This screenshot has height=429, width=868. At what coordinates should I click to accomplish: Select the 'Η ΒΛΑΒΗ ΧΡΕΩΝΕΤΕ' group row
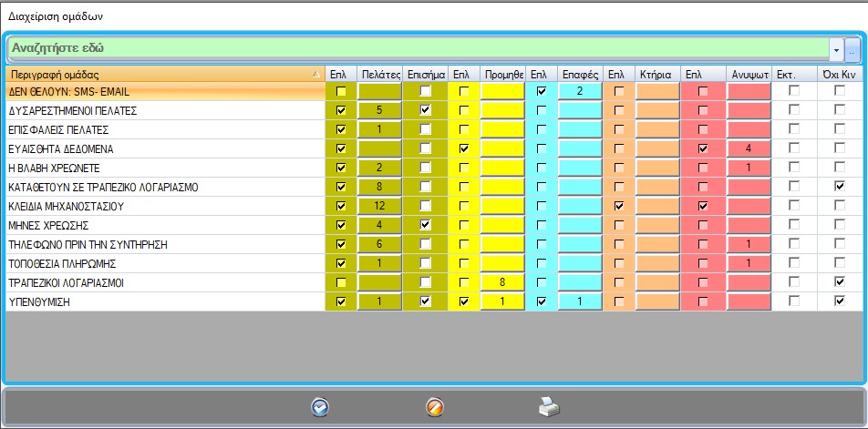click(164, 168)
